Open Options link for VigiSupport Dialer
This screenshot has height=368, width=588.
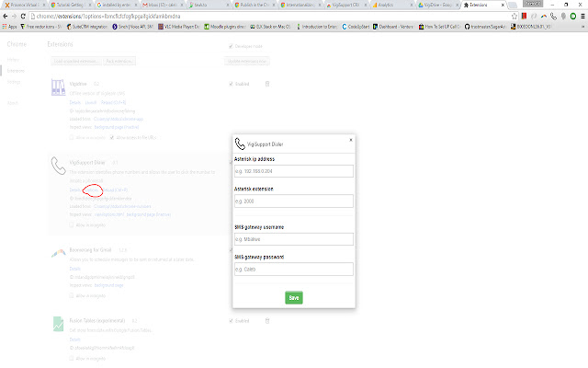92,190
